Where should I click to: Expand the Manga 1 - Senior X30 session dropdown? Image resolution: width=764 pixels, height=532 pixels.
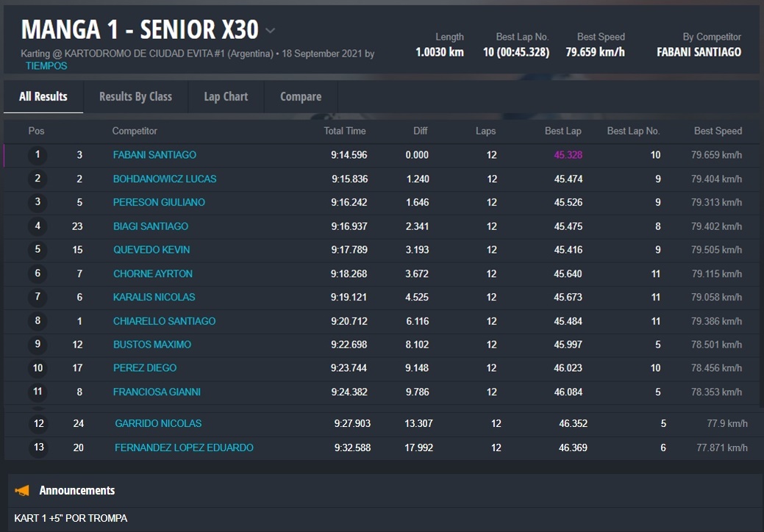270,31
